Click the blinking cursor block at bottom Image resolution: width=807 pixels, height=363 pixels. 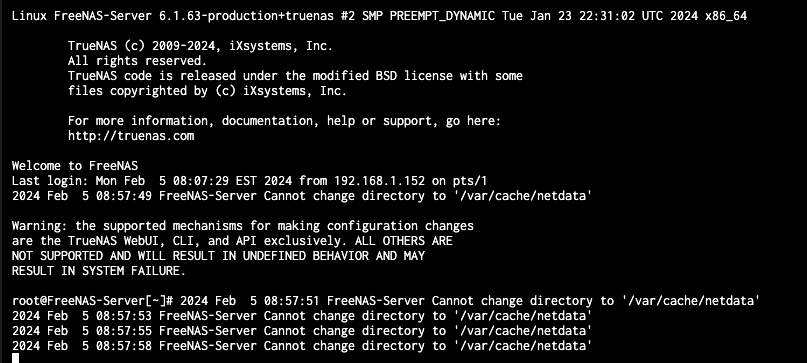[x=15, y=358]
